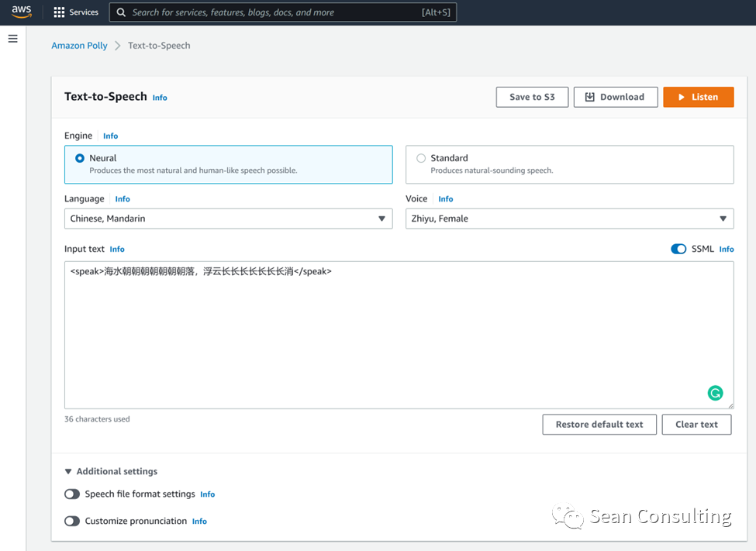Toggle the SSML switch off
This screenshot has height=551, width=756.
678,249
